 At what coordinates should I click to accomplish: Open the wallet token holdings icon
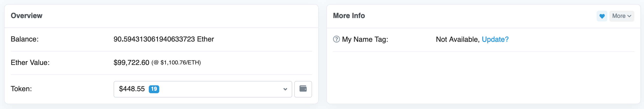(x=303, y=89)
